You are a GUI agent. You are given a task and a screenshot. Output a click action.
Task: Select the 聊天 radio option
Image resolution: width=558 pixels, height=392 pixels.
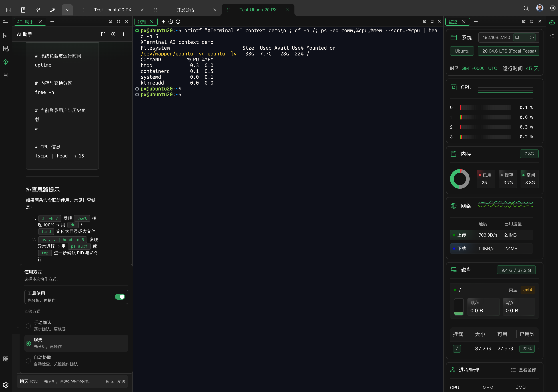point(28,343)
